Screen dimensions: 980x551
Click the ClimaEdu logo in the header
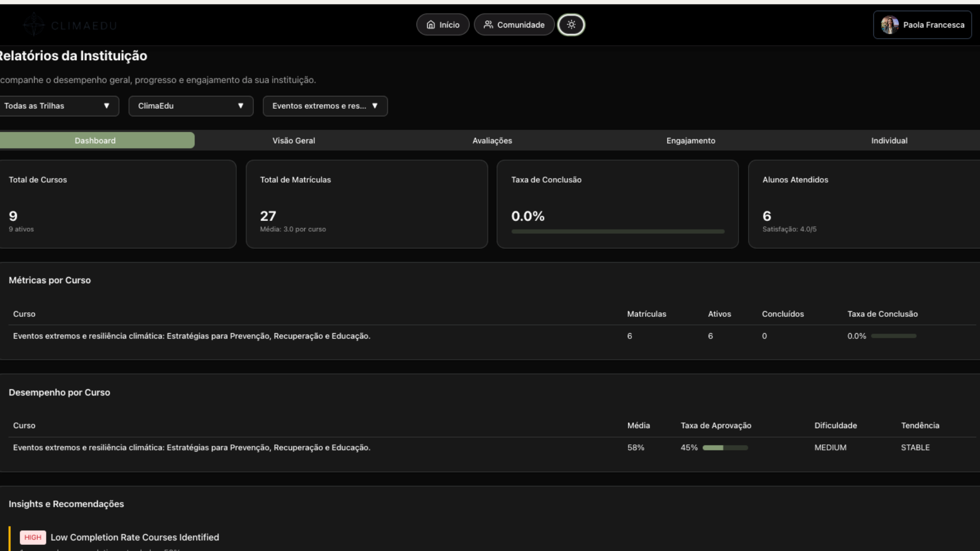(70, 24)
